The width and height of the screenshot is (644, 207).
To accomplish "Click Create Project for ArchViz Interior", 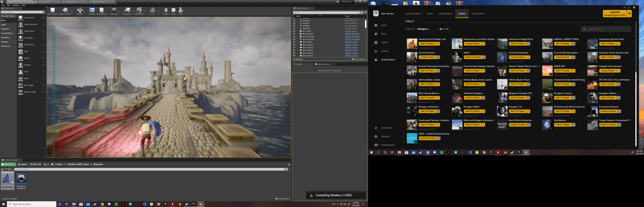I will tap(427, 57).
